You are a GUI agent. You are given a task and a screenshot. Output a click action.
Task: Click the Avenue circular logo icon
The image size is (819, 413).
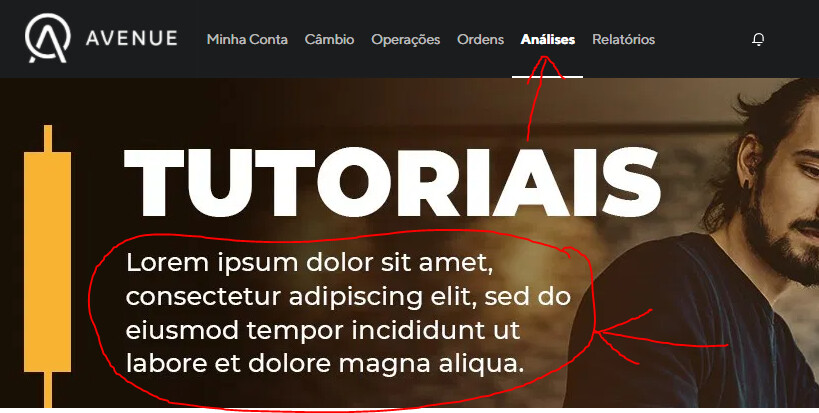point(48,39)
